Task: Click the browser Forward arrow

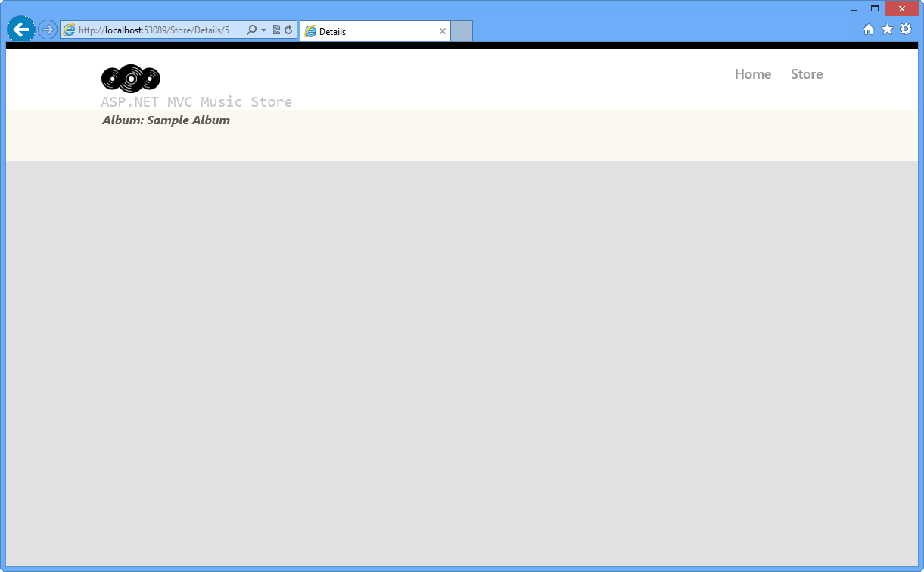Action: pyautogui.click(x=47, y=29)
